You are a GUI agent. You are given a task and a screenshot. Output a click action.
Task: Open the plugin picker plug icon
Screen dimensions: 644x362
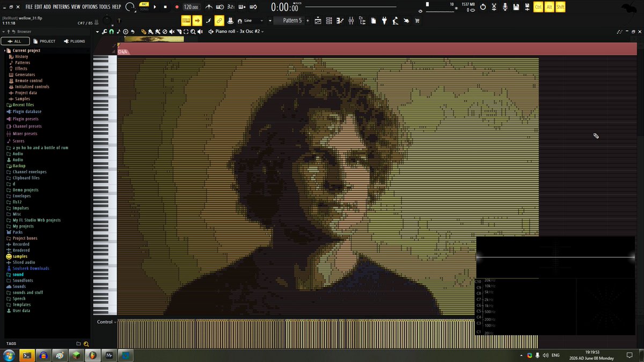(x=384, y=21)
